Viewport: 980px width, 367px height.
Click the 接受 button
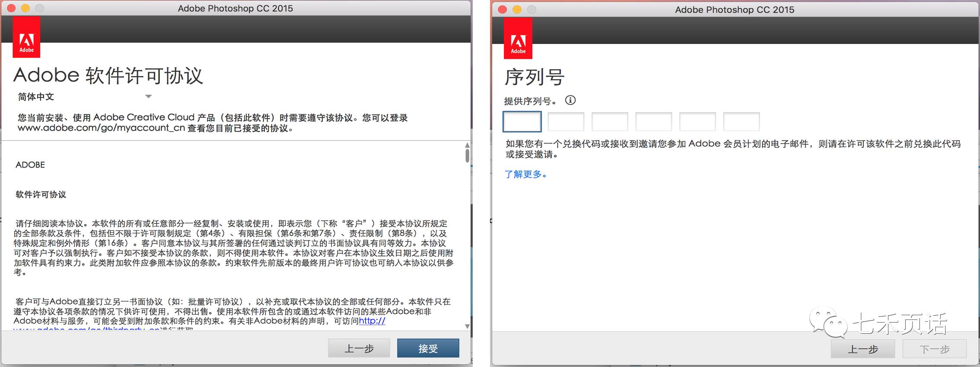(x=428, y=348)
